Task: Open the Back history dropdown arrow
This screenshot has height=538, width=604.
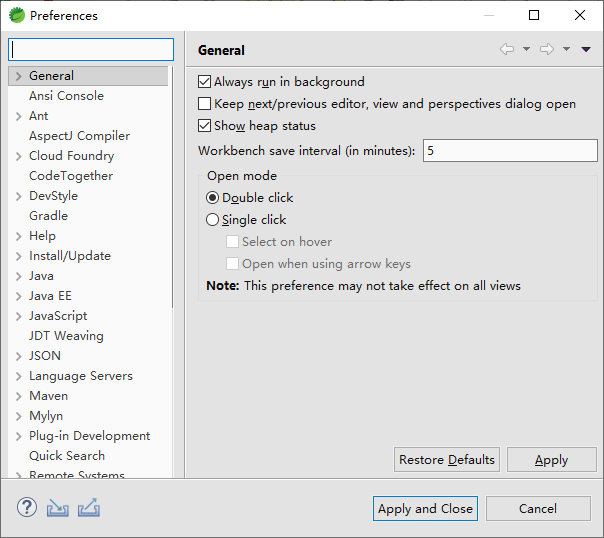Action: [x=526, y=49]
